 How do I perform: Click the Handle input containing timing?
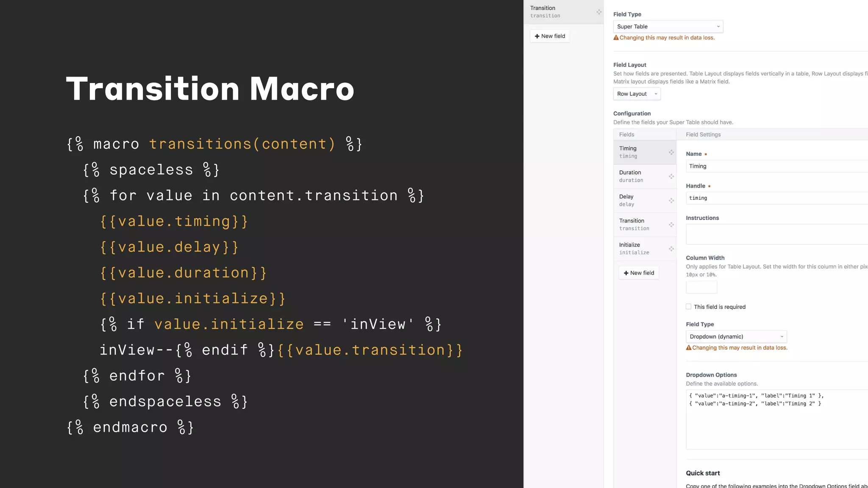coord(777,198)
